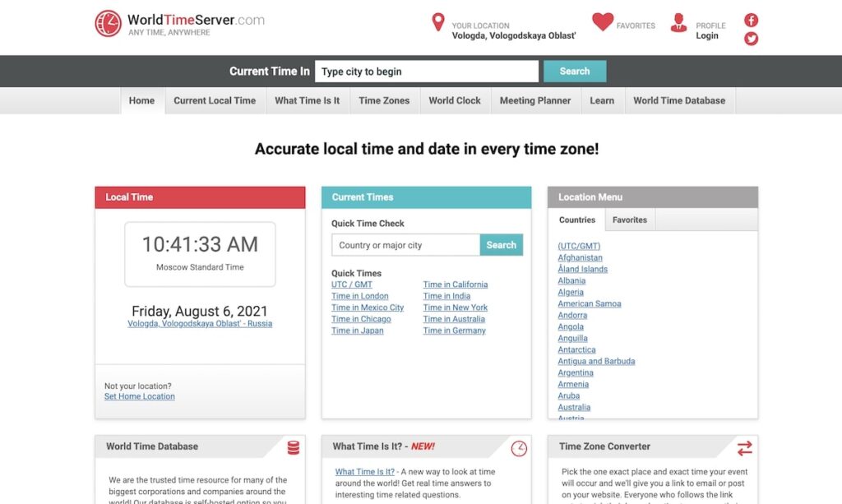Click the 'Friday, August 6, 2021' date text
Image resolution: width=842 pixels, height=504 pixels.
[x=200, y=312]
